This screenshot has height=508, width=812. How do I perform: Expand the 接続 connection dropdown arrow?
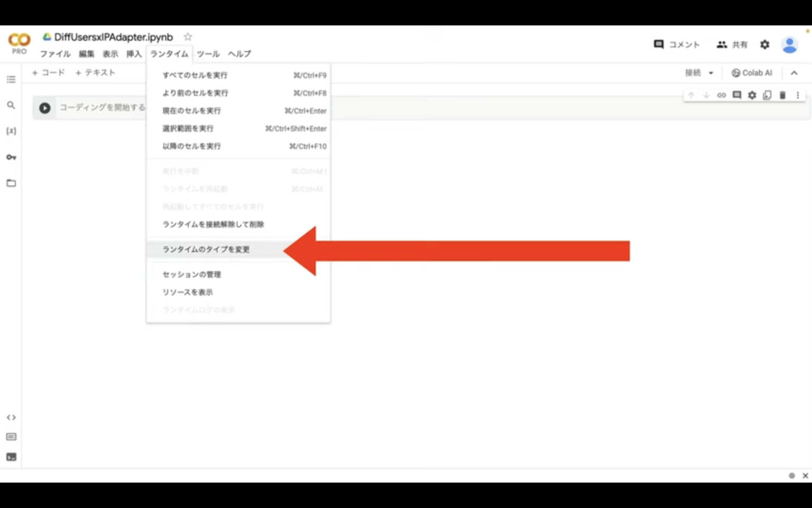(711, 73)
